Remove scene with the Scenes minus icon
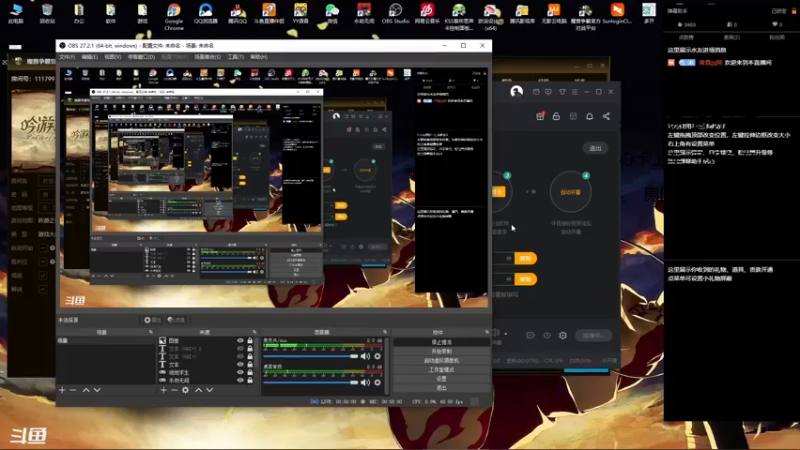The image size is (800, 450). tap(73, 390)
